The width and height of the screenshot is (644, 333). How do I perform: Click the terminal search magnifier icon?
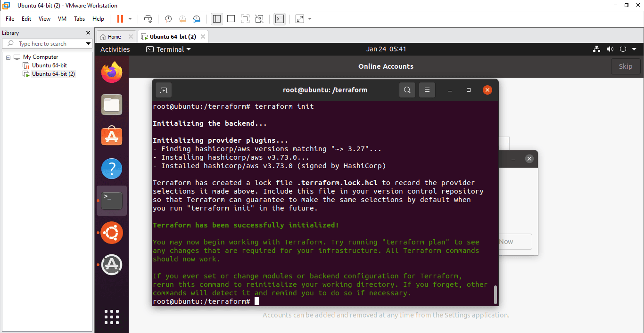(407, 90)
